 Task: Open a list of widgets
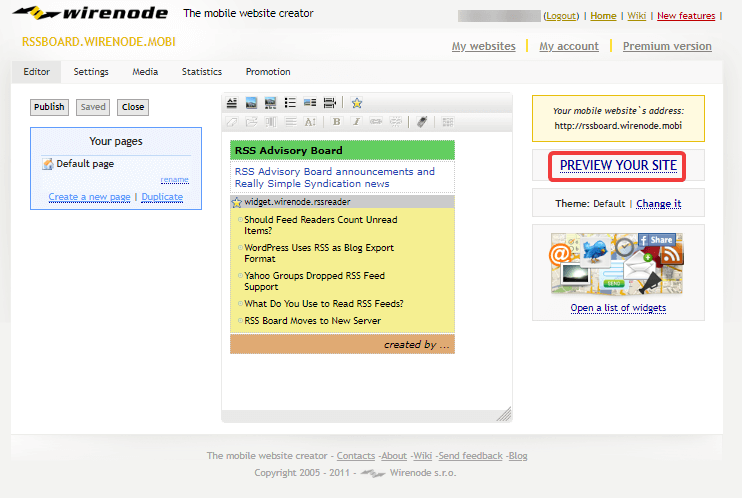pos(618,308)
